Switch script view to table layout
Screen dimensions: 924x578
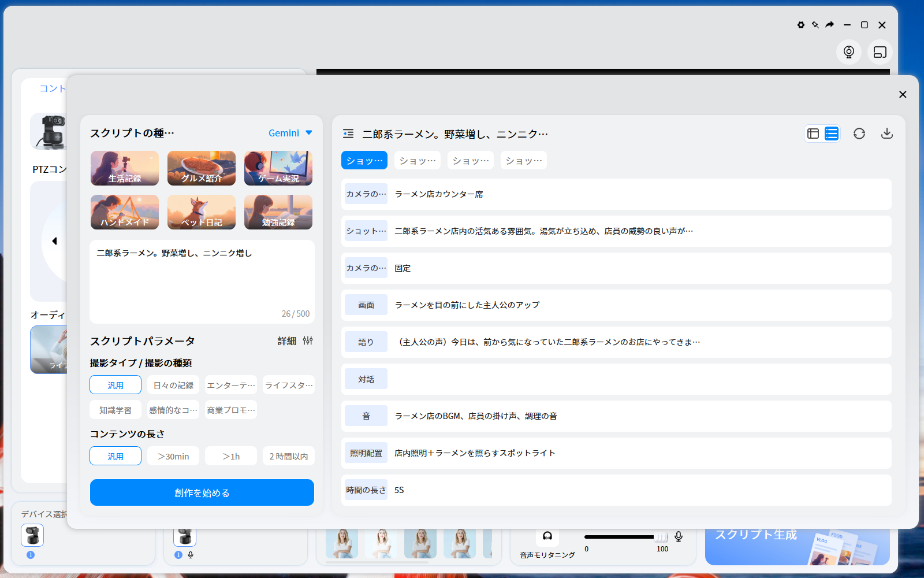tap(813, 133)
